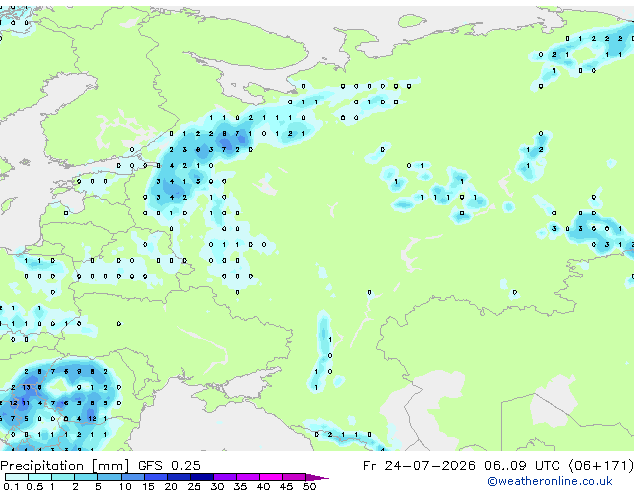Image resolution: width=634 pixels, height=490 pixels.
Task: Click the legend label '10'
Action: [125, 486]
